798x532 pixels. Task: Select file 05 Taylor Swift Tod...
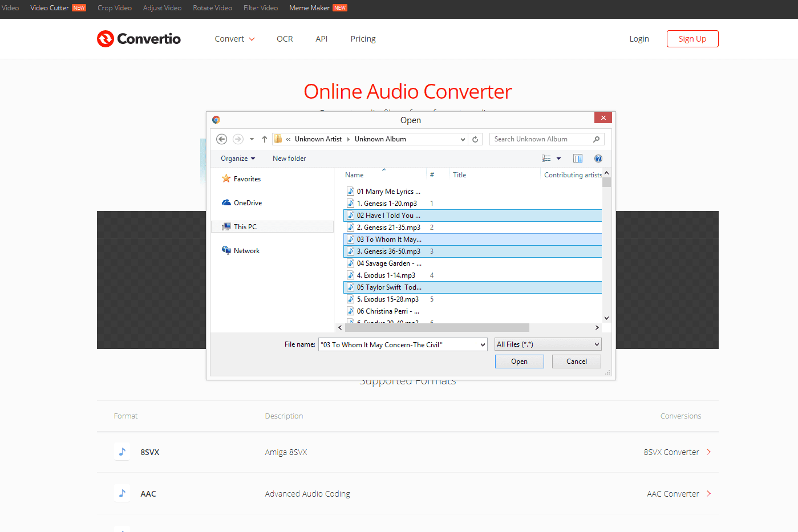[x=472, y=287]
